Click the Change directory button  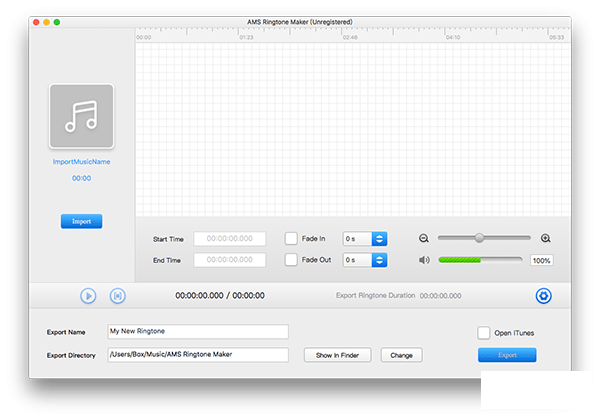(401, 355)
